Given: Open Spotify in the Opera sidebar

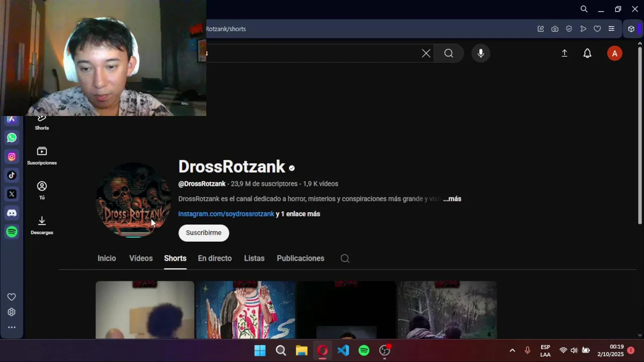Looking at the screenshot, I should point(12,232).
